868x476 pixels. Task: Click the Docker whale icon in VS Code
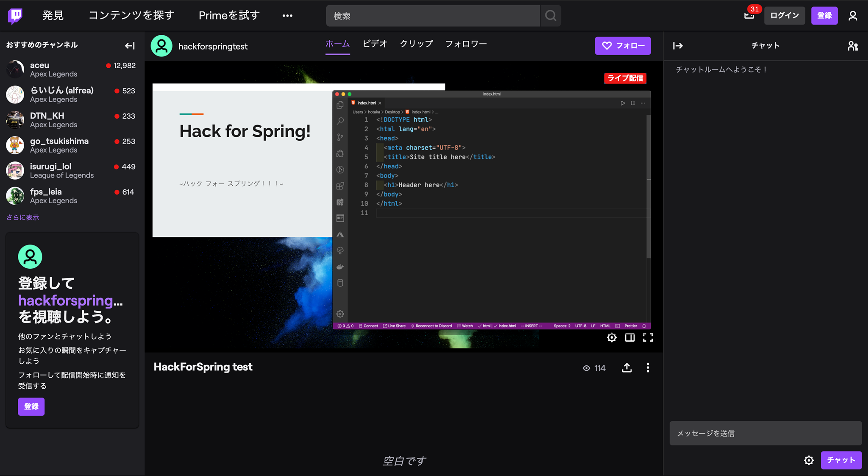tap(340, 267)
